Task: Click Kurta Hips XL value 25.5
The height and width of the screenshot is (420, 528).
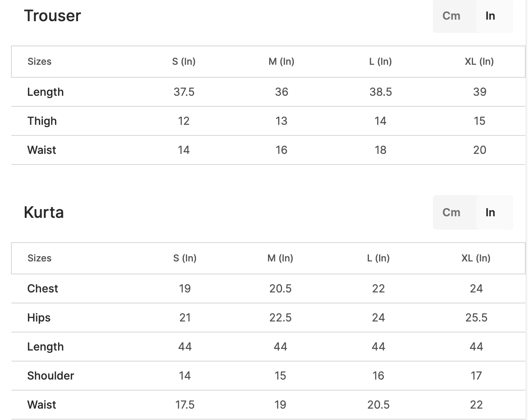Action: (476, 318)
